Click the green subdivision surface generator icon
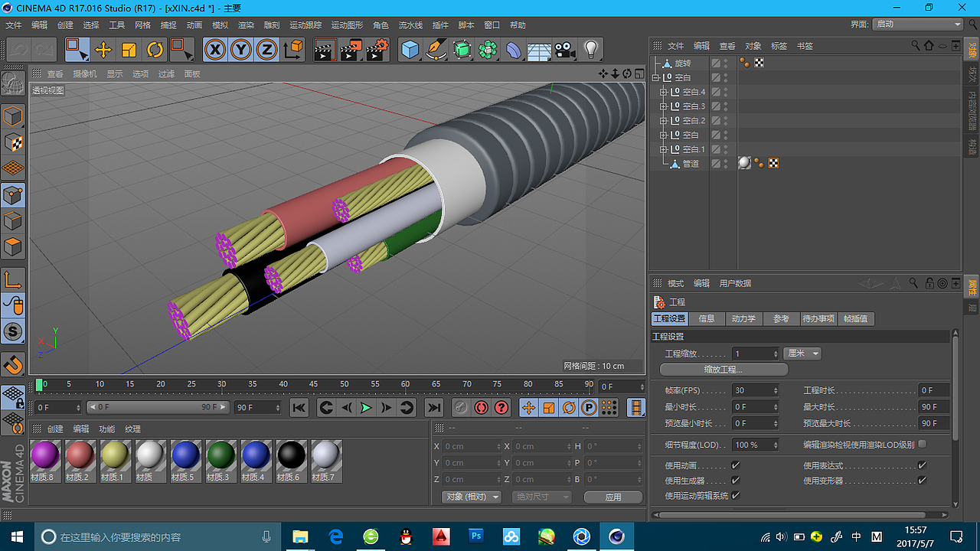This screenshot has height=551, width=980. 462,51
